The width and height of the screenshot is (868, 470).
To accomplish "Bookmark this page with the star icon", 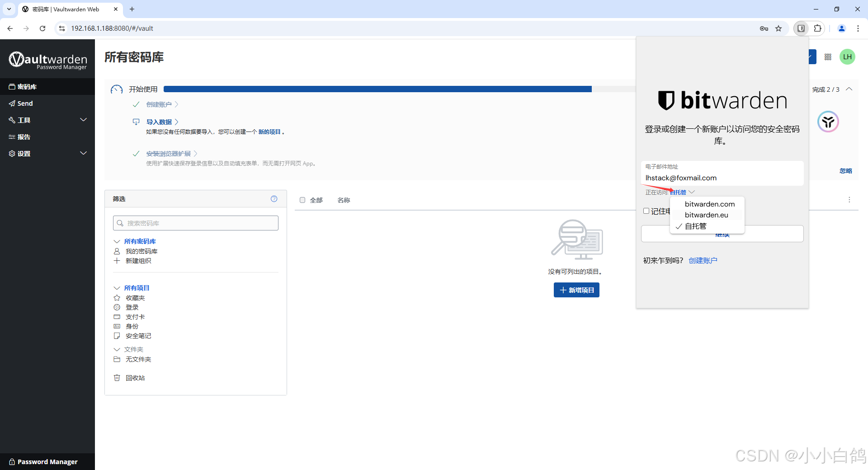I will click(x=778, y=28).
